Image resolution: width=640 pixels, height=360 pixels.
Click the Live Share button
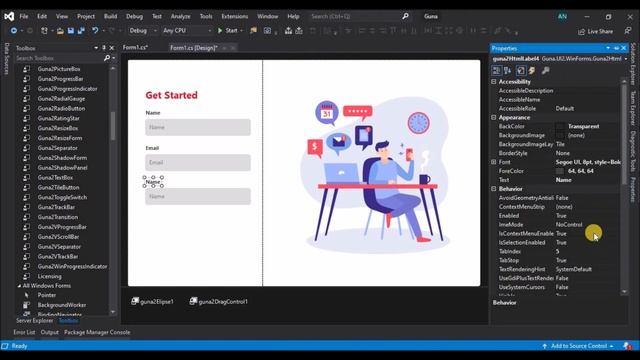pos(596,31)
